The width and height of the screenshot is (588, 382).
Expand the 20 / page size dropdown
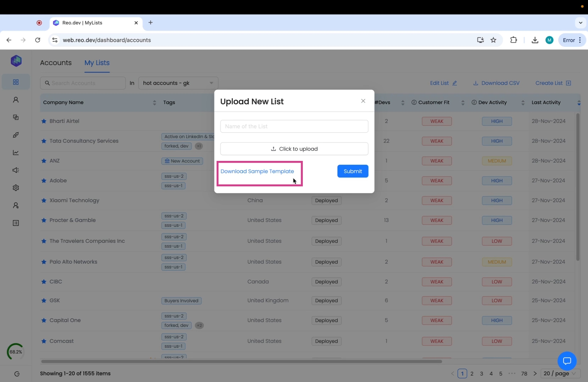point(560,373)
